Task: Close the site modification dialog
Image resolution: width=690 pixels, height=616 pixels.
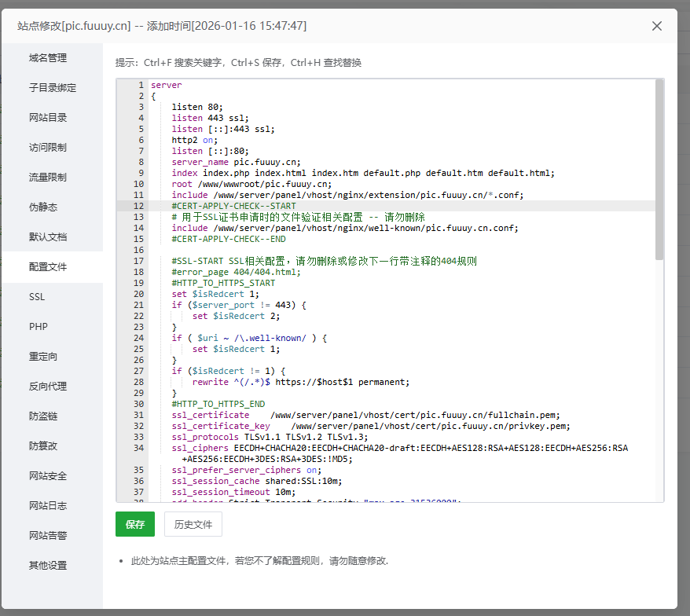Action: point(656,26)
